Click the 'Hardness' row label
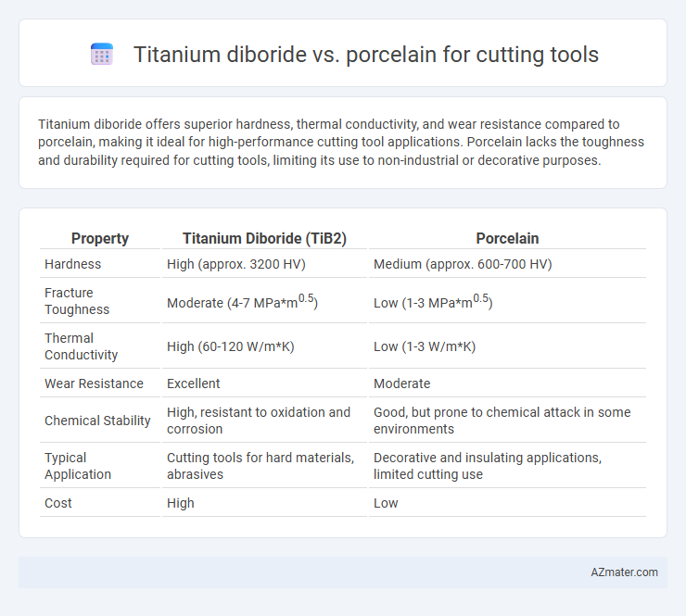This screenshot has width=686, height=616. [x=72, y=264]
